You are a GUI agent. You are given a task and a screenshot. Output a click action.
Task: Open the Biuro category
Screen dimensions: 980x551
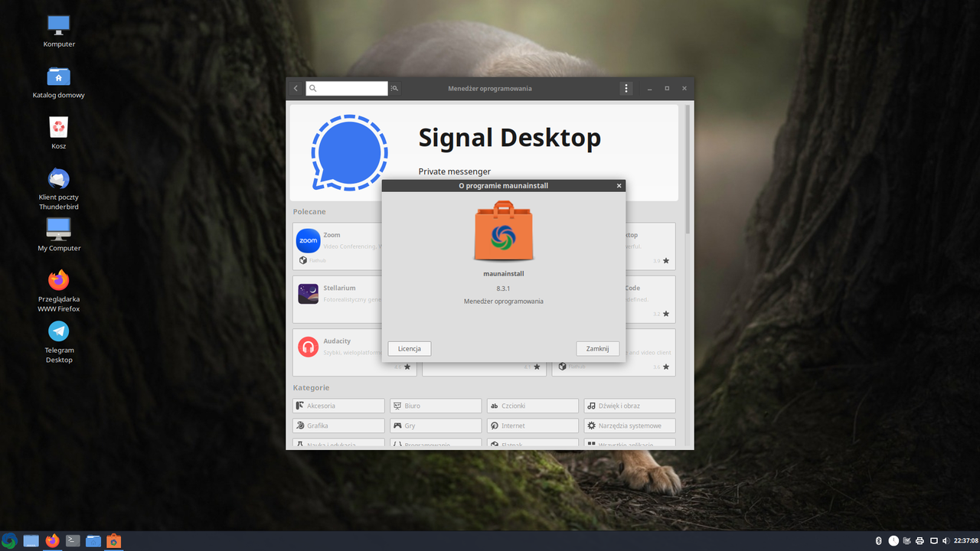coord(436,406)
